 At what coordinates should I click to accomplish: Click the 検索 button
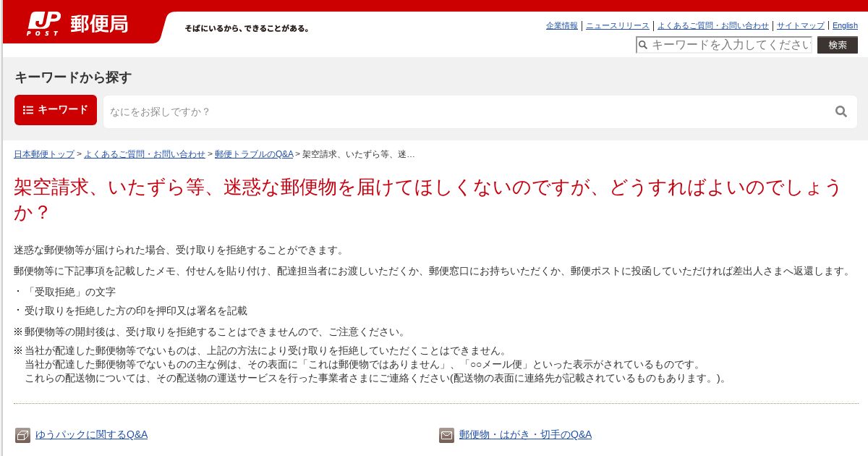(x=838, y=45)
